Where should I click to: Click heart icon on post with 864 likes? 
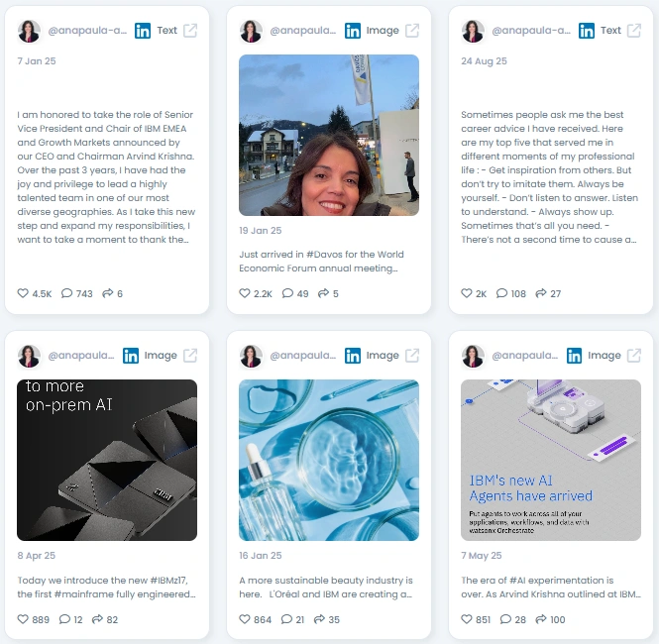(x=245, y=619)
